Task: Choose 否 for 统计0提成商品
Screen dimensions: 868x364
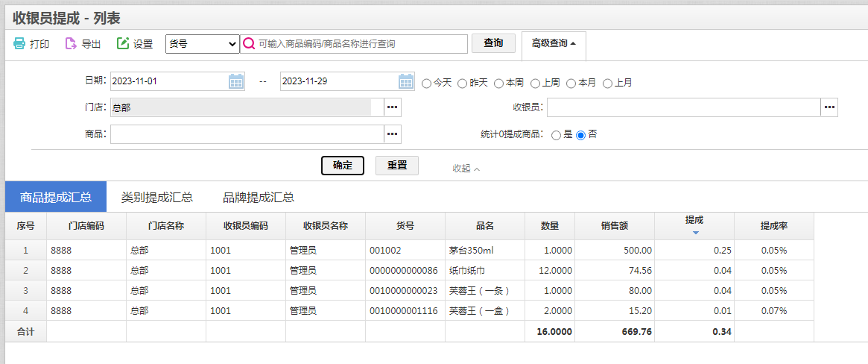Action: pyautogui.click(x=580, y=135)
